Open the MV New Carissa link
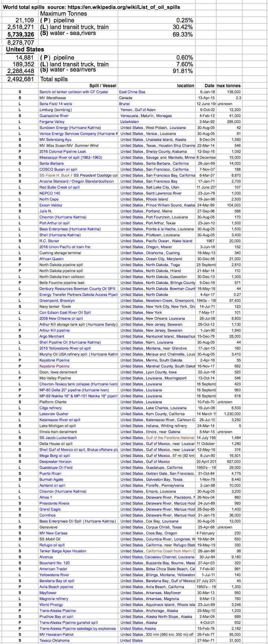Image resolution: width=268 pixels, height=644 pixels. coord(54,533)
